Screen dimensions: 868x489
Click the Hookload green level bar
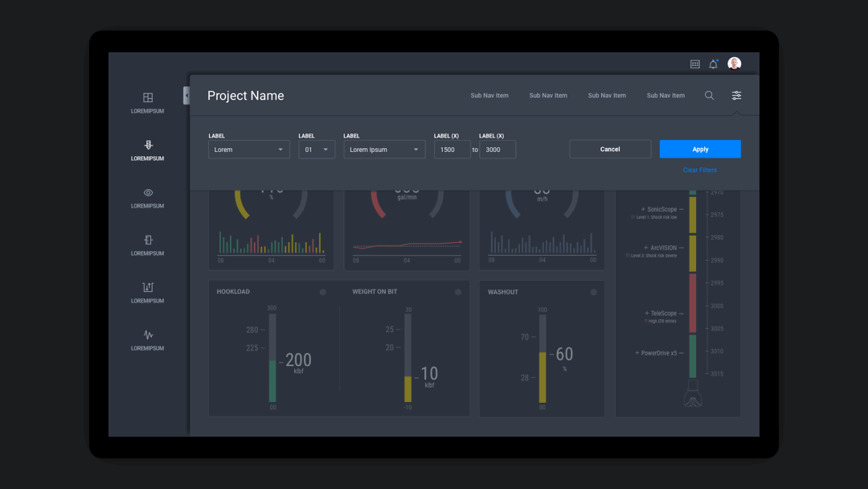click(272, 381)
